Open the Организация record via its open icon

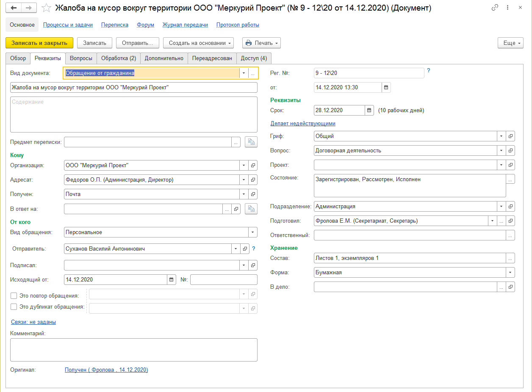(x=253, y=166)
